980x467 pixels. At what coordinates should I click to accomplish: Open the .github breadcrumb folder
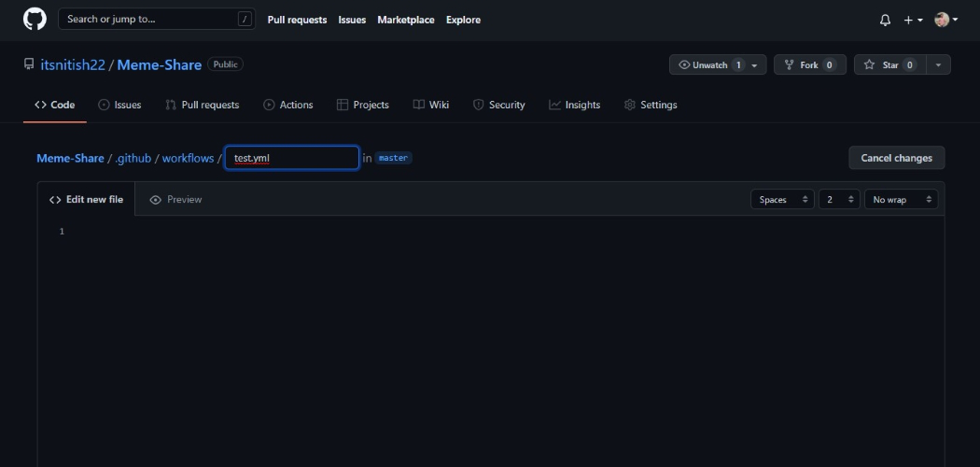pyautogui.click(x=133, y=158)
